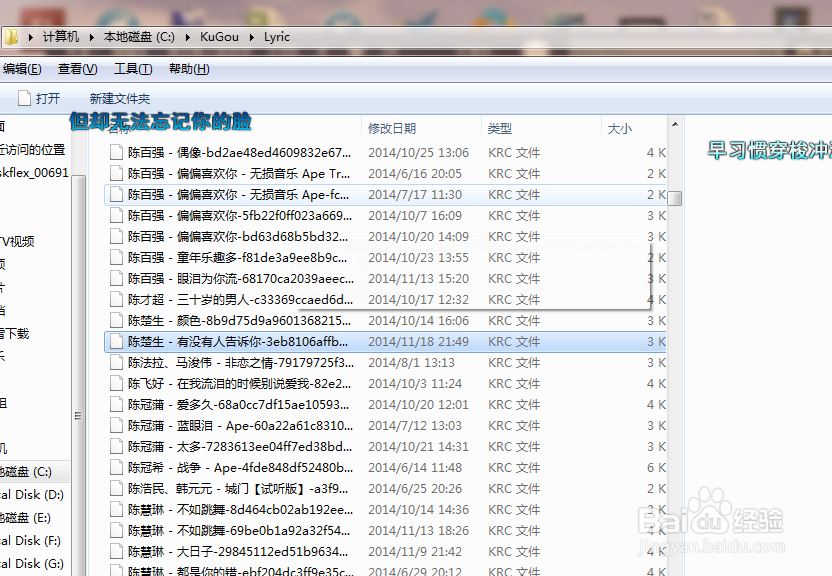The image size is (832, 576).
Task: Click the page icon beside 打开
Action: pos(24,98)
